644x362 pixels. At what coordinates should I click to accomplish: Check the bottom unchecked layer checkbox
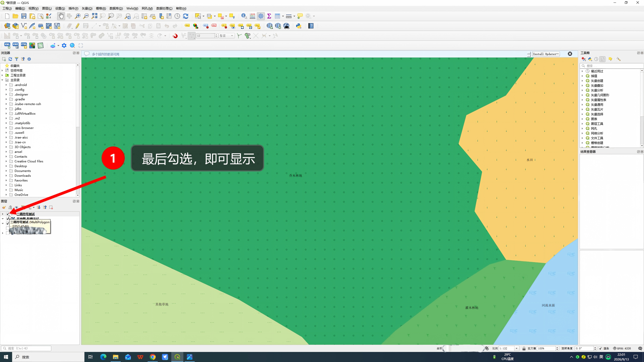click(8, 233)
